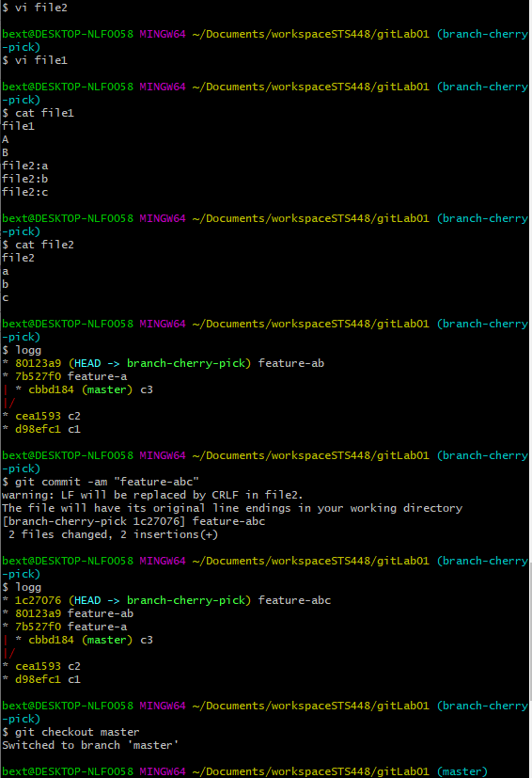The height and width of the screenshot is (778, 532).
Task: Click hash 1c27076 on the HEAD line
Action: tap(39, 600)
